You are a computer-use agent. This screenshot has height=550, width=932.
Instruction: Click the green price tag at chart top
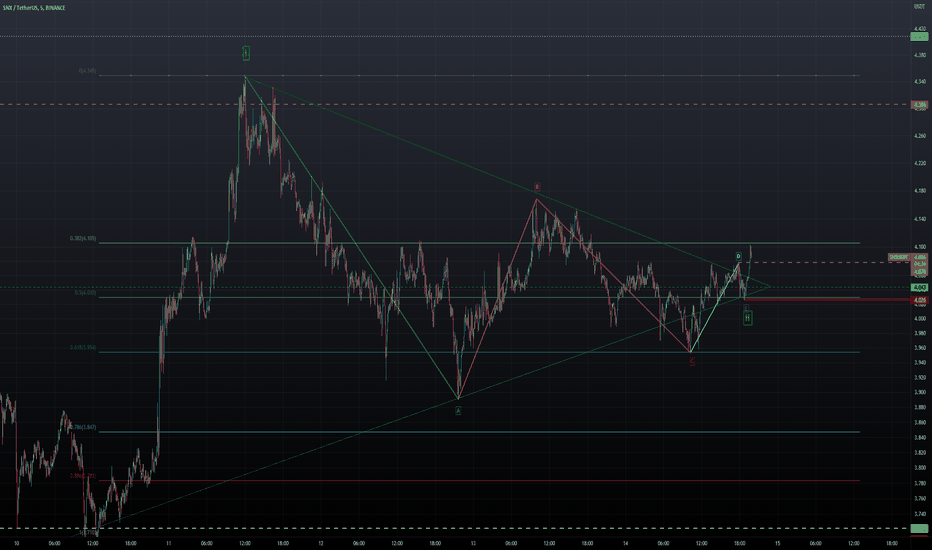point(920,36)
